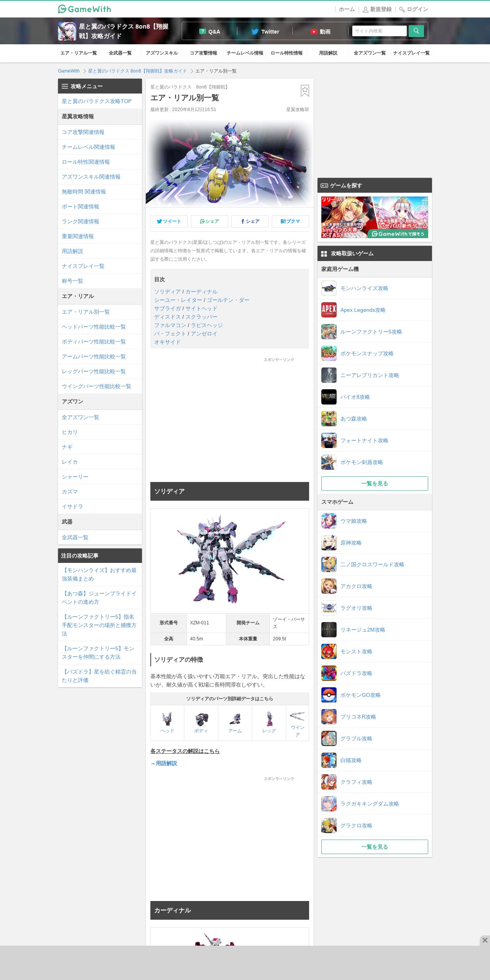Screen dimensions: 490x980
Task: Click the site search input field
Action: coord(379,31)
